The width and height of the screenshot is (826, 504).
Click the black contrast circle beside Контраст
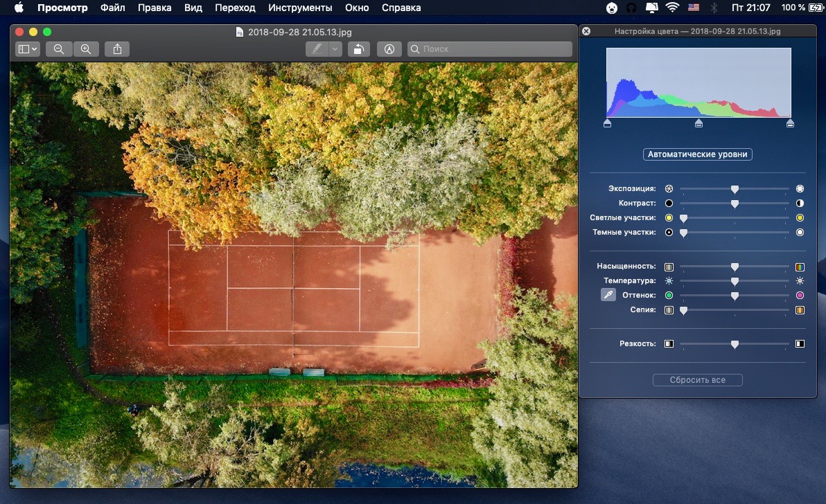668,203
